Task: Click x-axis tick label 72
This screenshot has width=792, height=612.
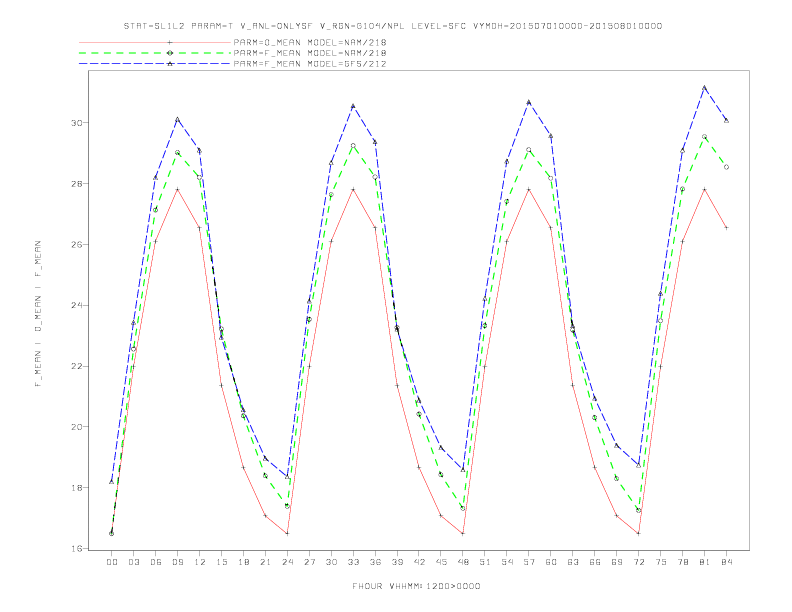Action: pyautogui.click(x=638, y=562)
